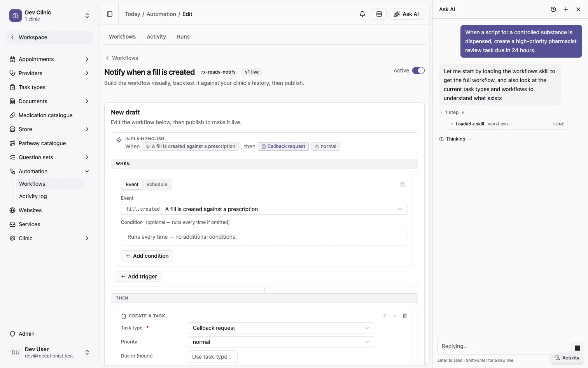This screenshot has width=588, height=368.
Task: Delete the Create a Task action
Action: (405, 316)
